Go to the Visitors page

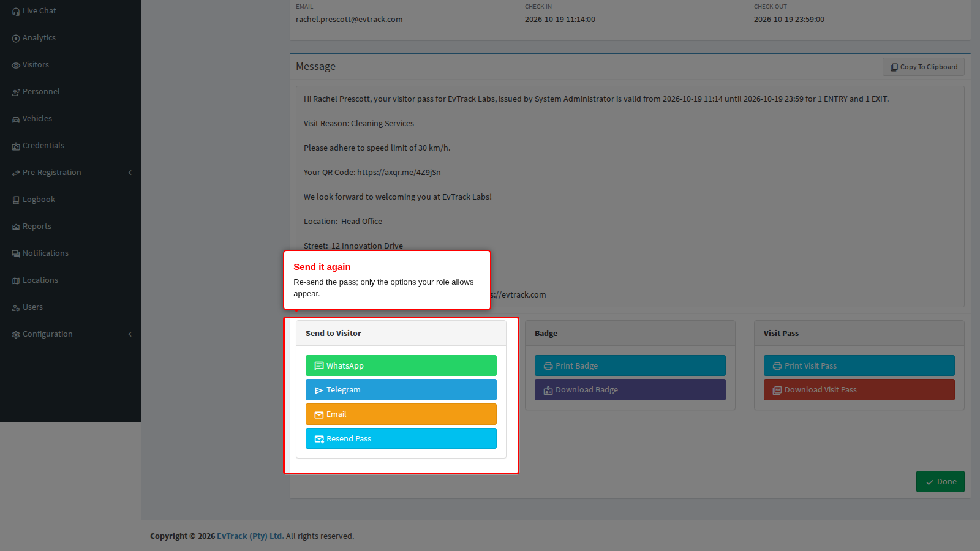(70, 65)
